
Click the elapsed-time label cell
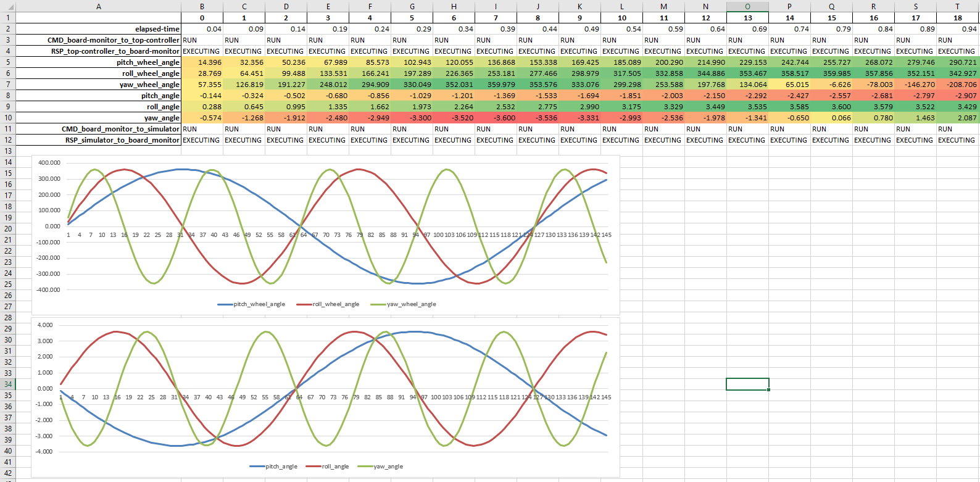click(98, 29)
